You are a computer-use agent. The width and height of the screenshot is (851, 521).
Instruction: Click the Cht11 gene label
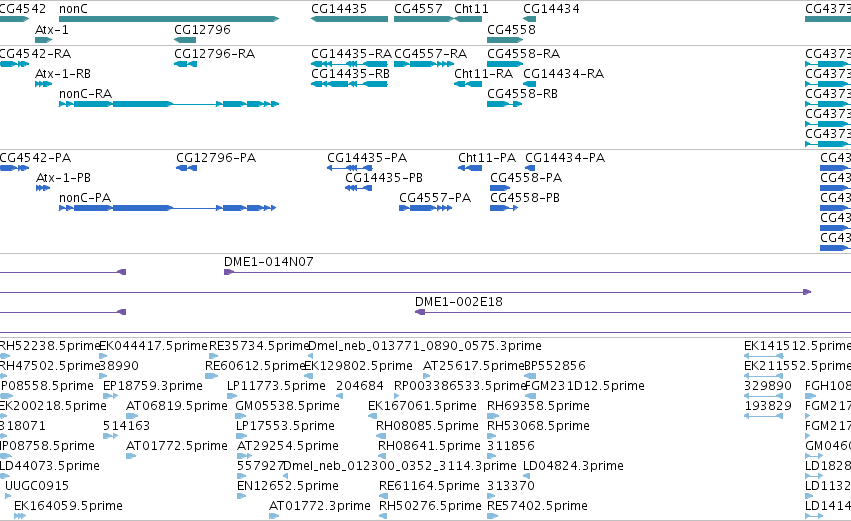click(471, 9)
